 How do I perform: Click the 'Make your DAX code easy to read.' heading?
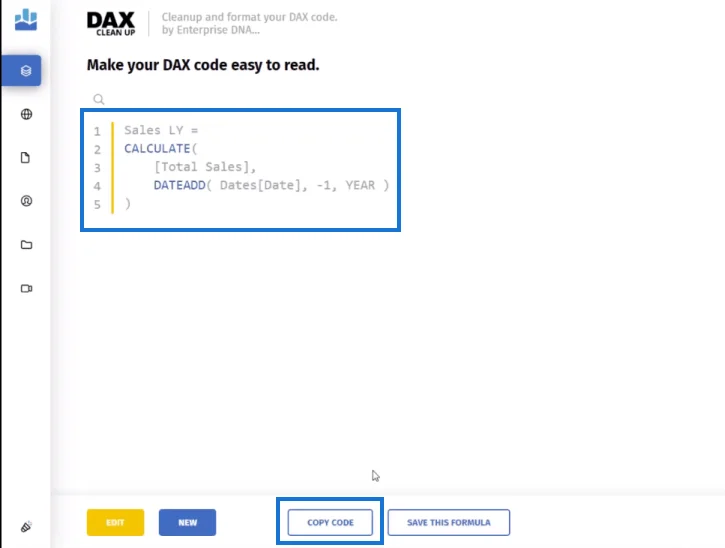point(203,65)
